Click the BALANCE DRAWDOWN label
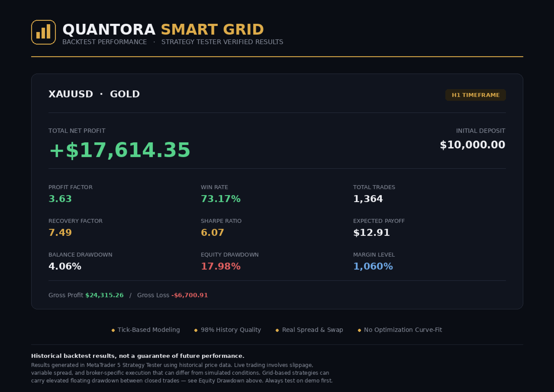Viewport: 554px width, 392px height. (x=81, y=255)
